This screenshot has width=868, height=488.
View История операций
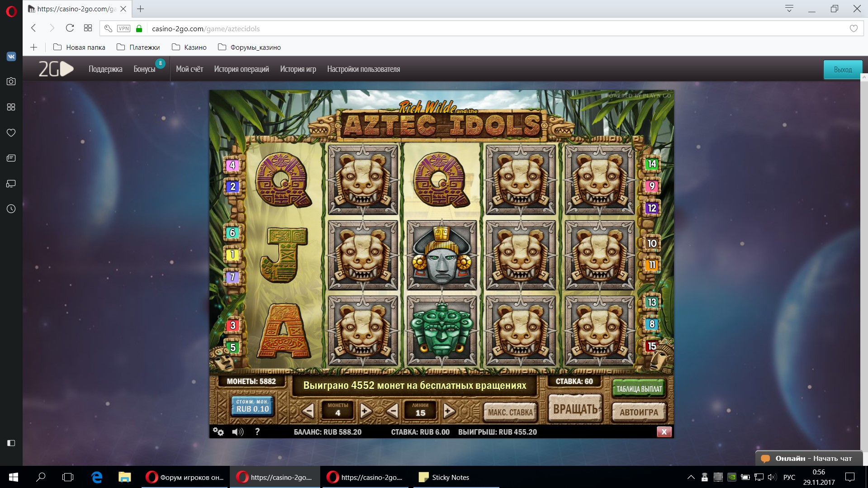tap(242, 69)
